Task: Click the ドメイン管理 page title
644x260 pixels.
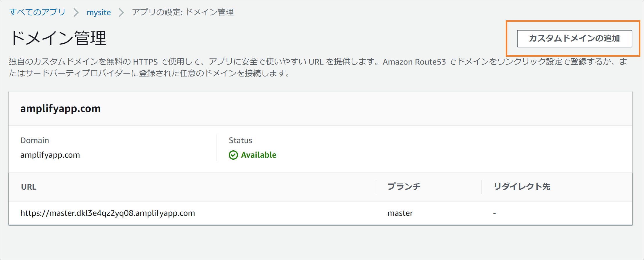Action: click(x=58, y=38)
